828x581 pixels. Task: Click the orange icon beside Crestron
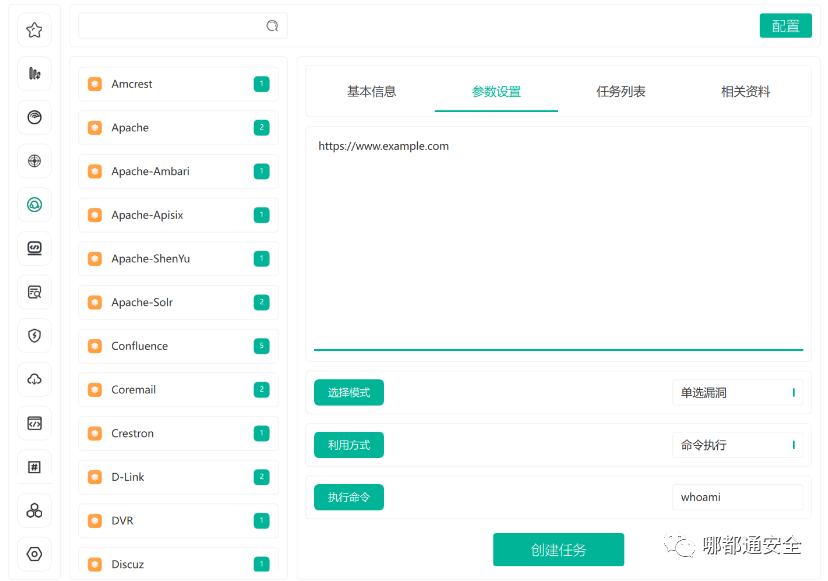95,434
